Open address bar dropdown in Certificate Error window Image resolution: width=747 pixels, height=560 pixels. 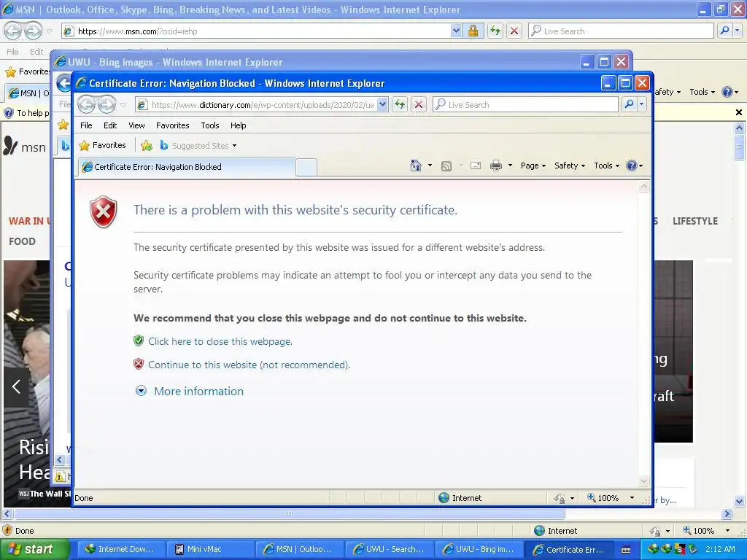pyautogui.click(x=382, y=104)
